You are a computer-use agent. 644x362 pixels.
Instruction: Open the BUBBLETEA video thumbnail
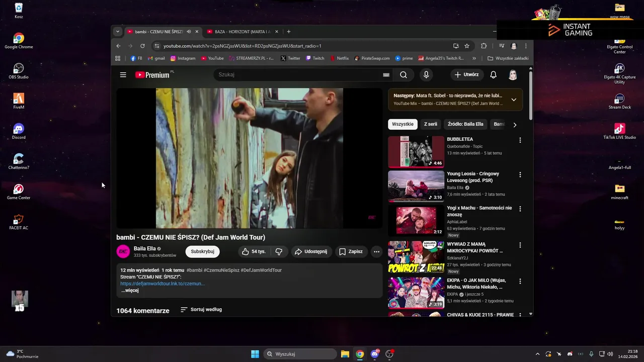point(416,151)
